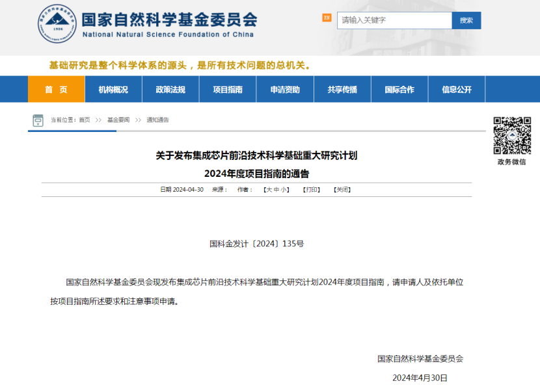Switch language with the orange EN icon
The width and height of the screenshot is (540, 392).
click(327, 18)
